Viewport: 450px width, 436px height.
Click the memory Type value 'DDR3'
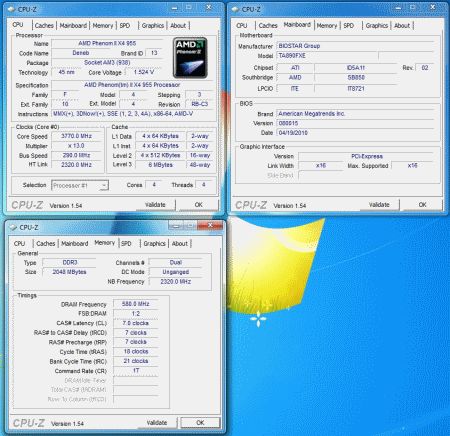click(70, 263)
